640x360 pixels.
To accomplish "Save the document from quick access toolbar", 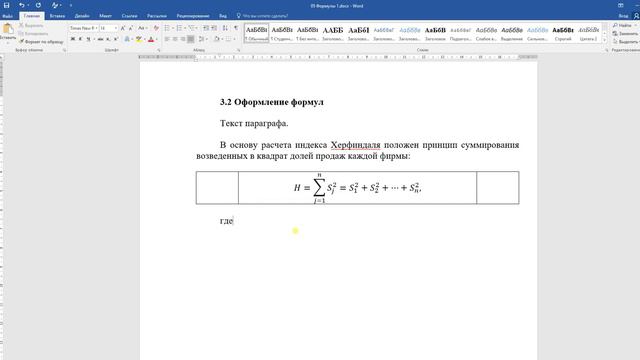I will 7,5.
